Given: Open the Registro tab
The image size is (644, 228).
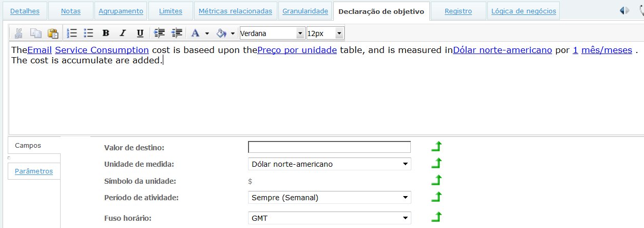Looking at the screenshot, I should [458, 11].
